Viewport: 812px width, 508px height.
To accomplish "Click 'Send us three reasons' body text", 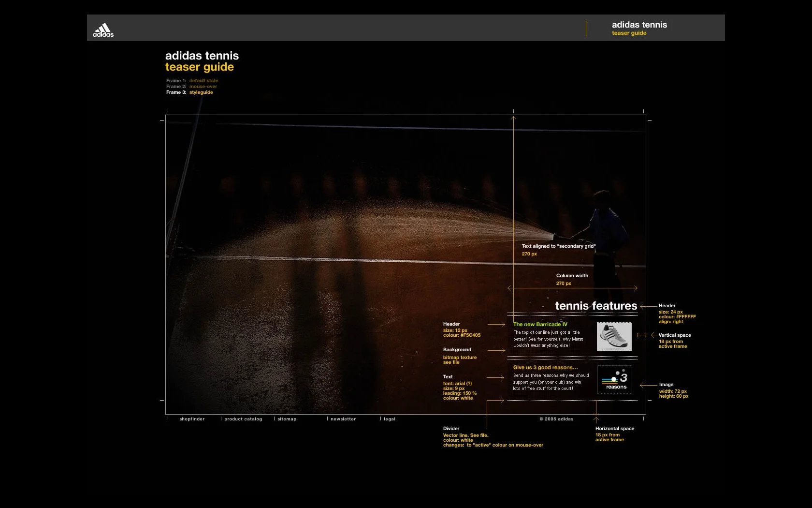I will click(x=551, y=382).
